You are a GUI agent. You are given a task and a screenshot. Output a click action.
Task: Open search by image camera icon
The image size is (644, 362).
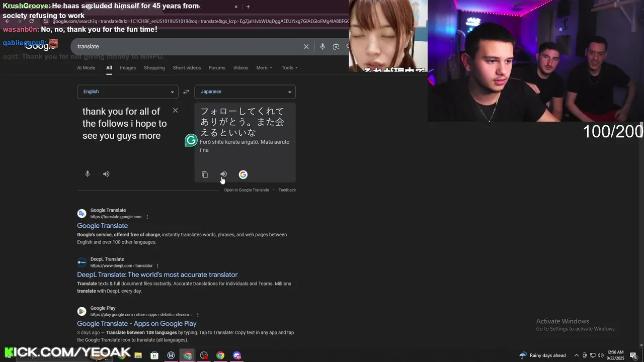(x=336, y=46)
